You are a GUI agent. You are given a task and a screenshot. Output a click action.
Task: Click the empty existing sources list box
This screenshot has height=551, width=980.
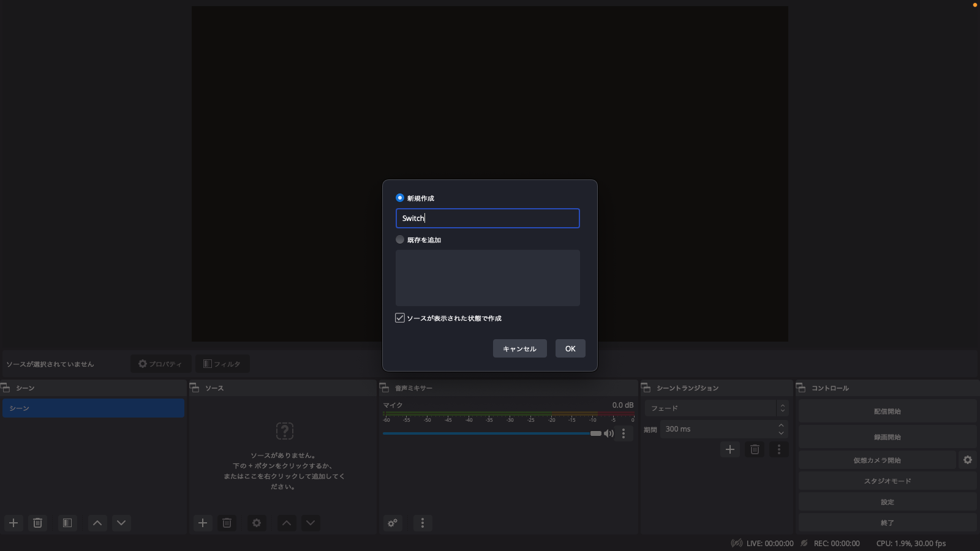tap(488, 278)
